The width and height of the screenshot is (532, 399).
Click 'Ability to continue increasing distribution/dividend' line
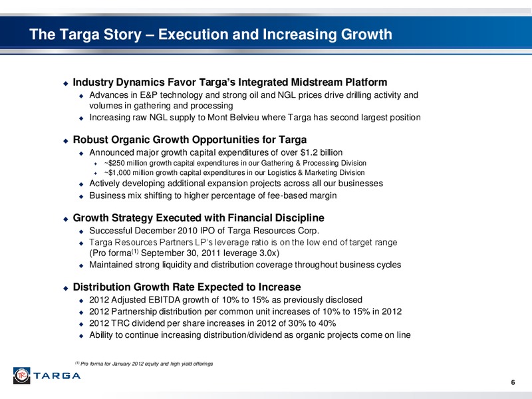pos(250,335)
